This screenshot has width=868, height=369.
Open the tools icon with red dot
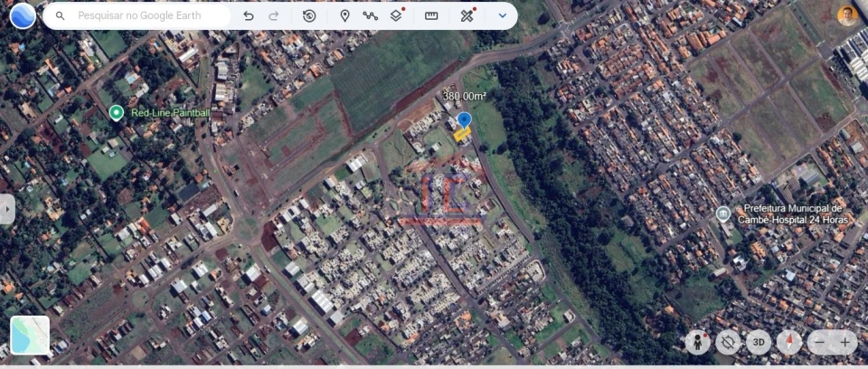[467, 15]
